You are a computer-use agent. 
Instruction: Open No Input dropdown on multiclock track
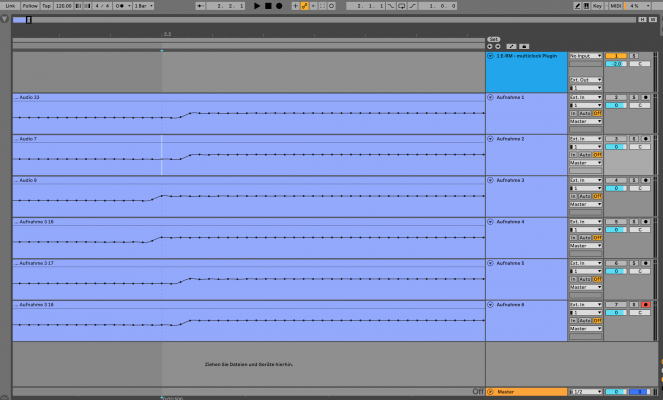pos(585,56)
